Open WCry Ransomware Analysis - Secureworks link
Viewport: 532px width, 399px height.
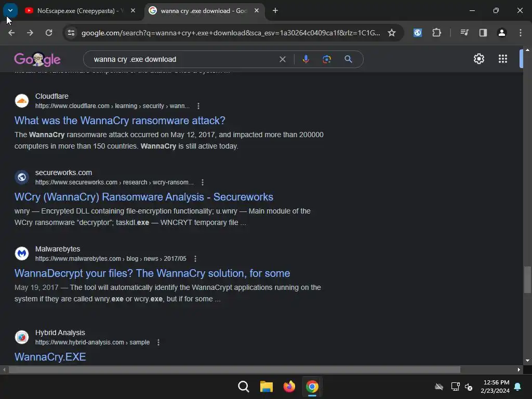(x=144, y=197)
